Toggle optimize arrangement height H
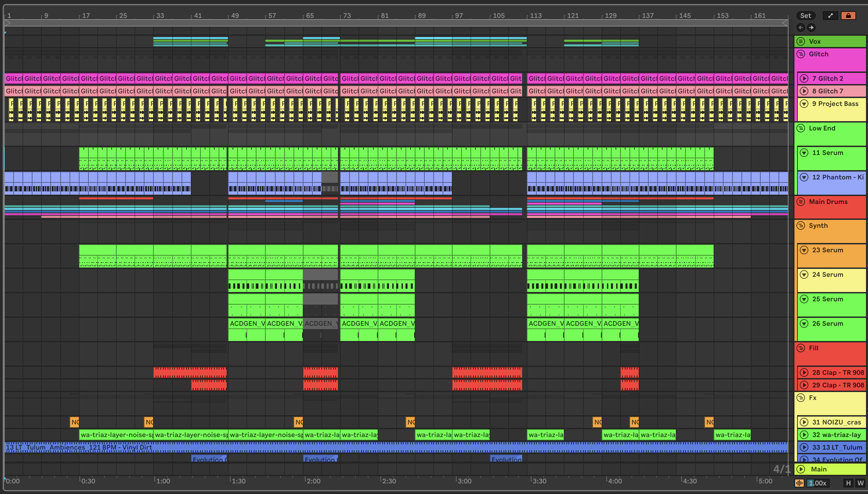 tap(848, 483)
